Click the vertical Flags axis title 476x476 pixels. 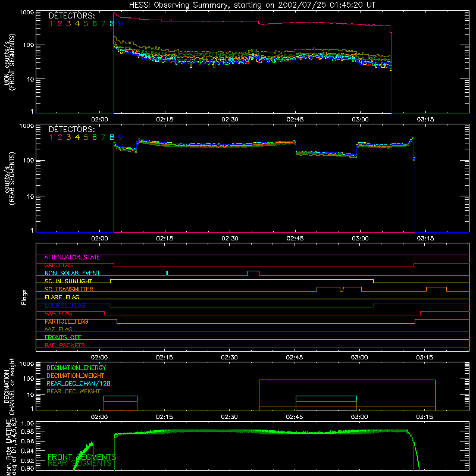(24, 297)
